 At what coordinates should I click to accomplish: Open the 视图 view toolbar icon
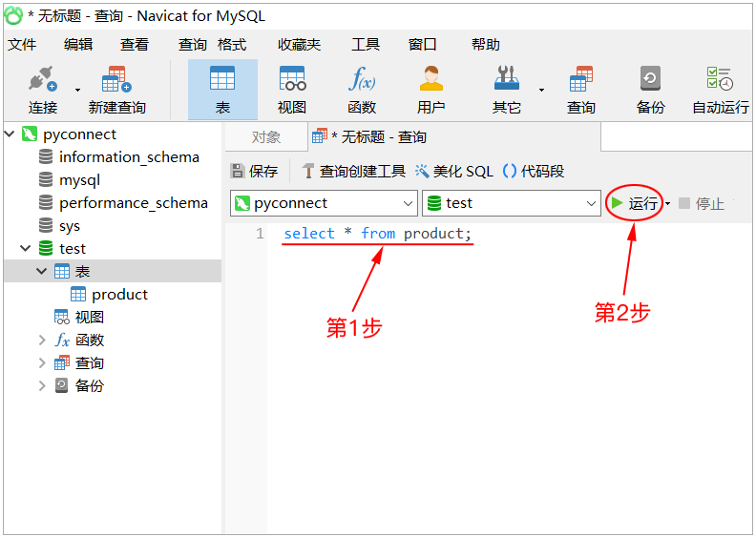292,90
